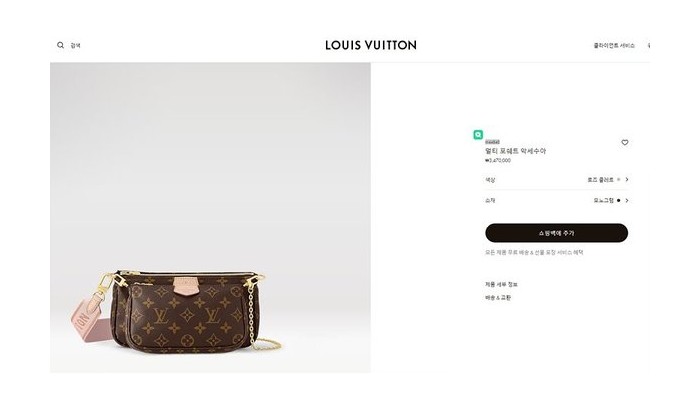Click the magnifying glass search icon
This screenshot has height=401, width=700.
(x=60, y=45)
